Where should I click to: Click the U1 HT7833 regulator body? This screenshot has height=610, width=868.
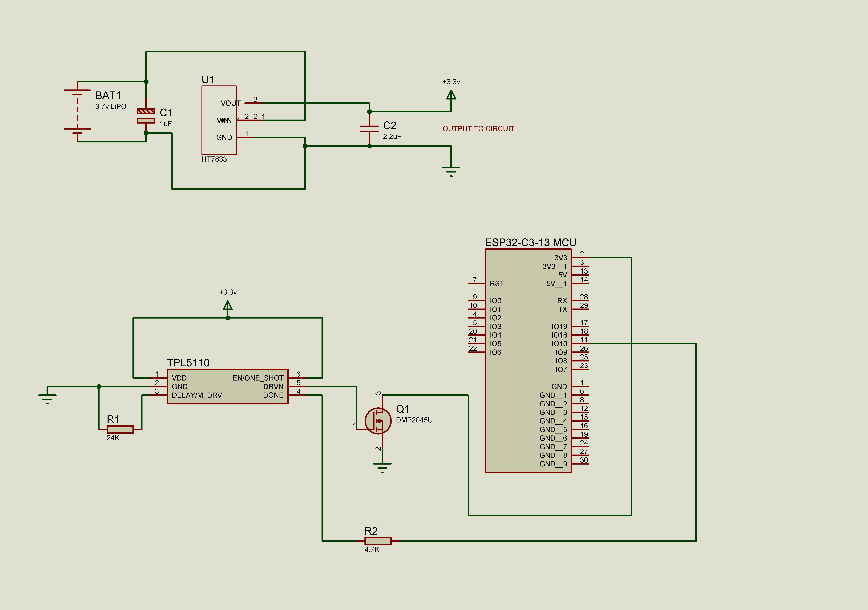219,120
